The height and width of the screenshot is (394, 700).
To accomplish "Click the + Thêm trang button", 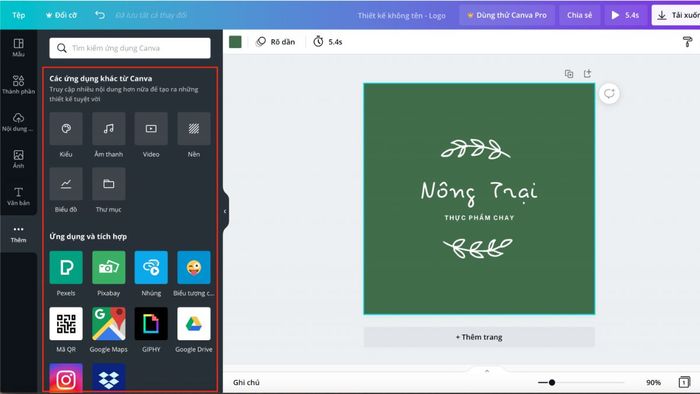I will coord(479,337).
